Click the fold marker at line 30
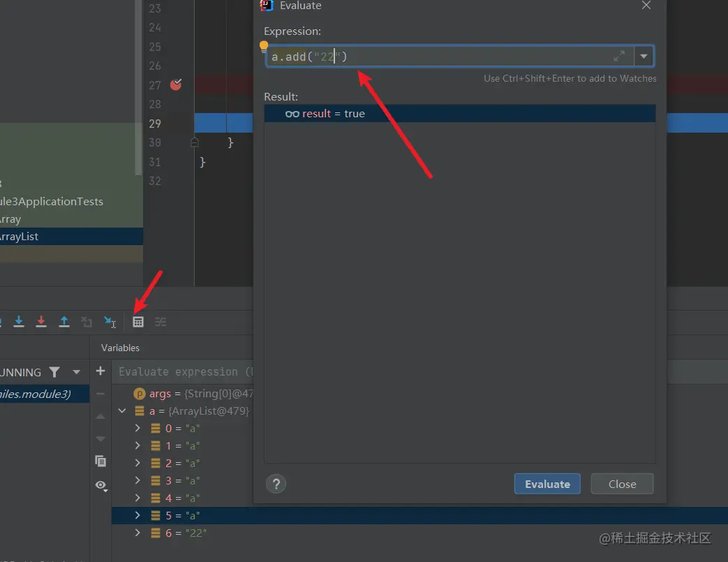728x562 pixels. pyautogui.click(x=195, y=142)
